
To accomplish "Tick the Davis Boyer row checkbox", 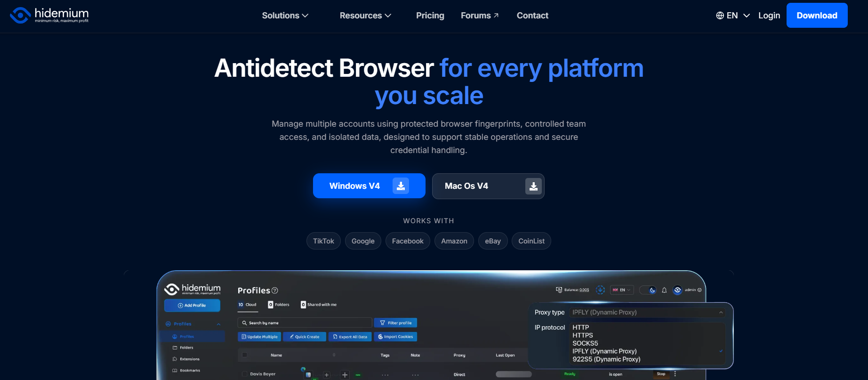I will [244, 374].
